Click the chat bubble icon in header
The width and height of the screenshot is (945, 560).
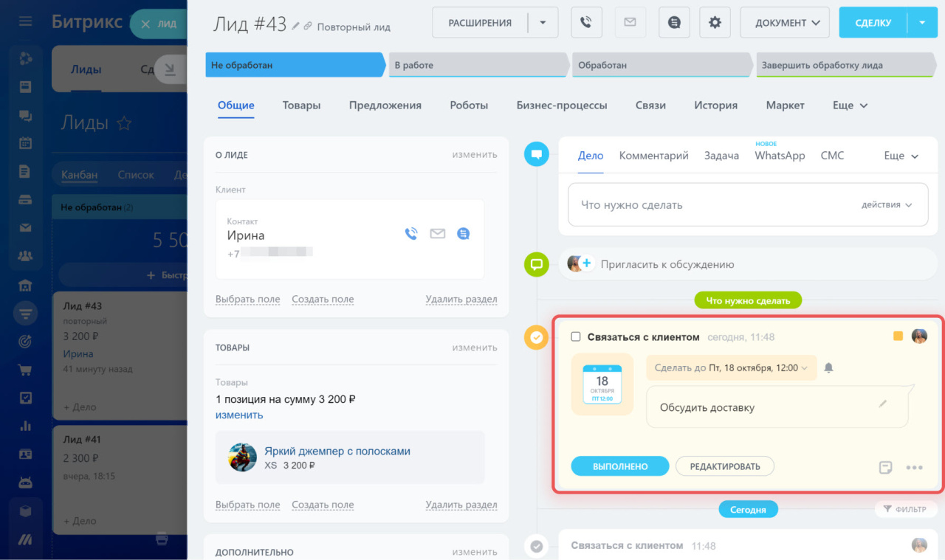(673, 23)
